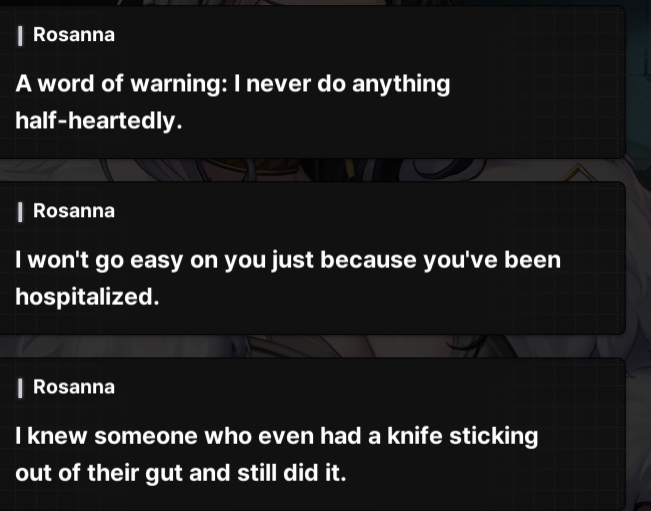Click the first Rosanna speaker name
This screenshot has width=651, height=511.
click(x=73, y=34)
